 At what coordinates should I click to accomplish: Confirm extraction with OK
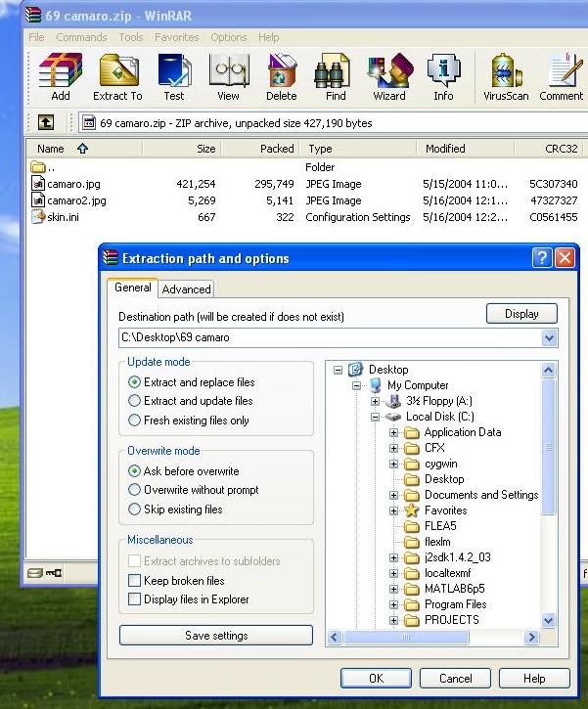(376, 679)
